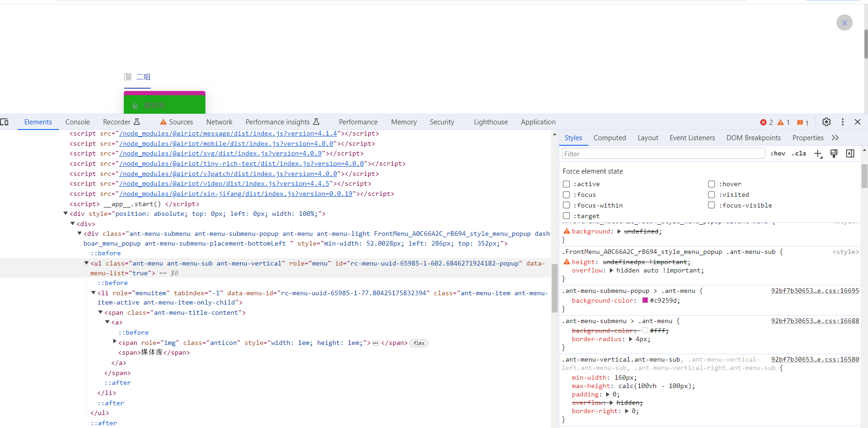This screenshot has height=428, width=868.
Task: Collapse the ant-menu-title-content span node
Action: pyautogui.click(x=100, y=312)
